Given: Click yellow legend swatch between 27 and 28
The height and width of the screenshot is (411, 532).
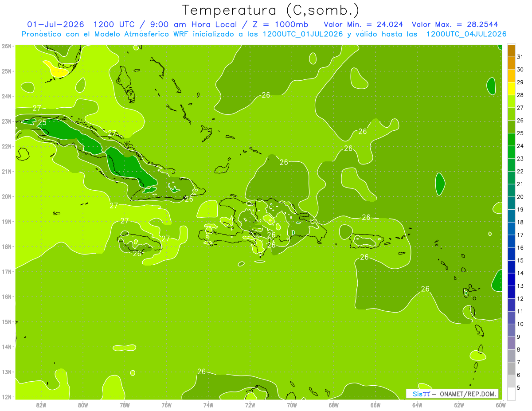Looking at the screenshot, I should click(x=512, y=101).
